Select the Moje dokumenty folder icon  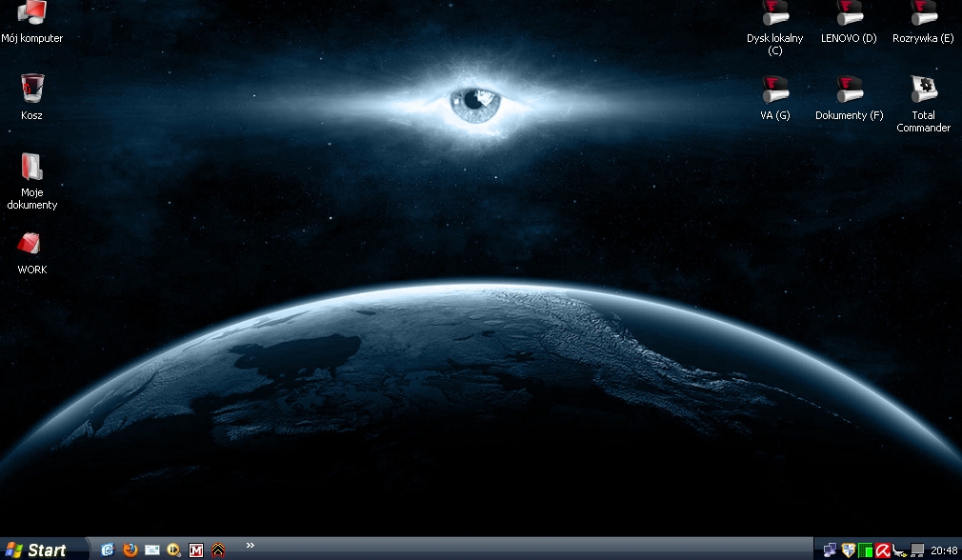[x=31, y=181]
